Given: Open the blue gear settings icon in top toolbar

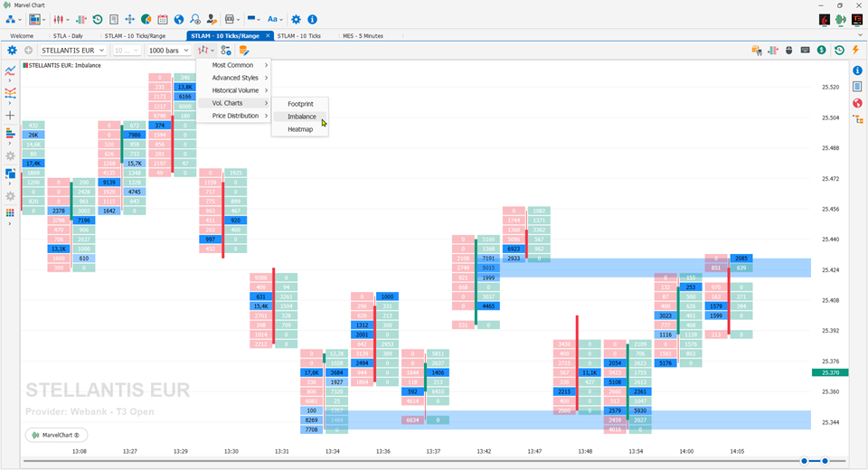Looking at the screenshot, I should 297,19.
